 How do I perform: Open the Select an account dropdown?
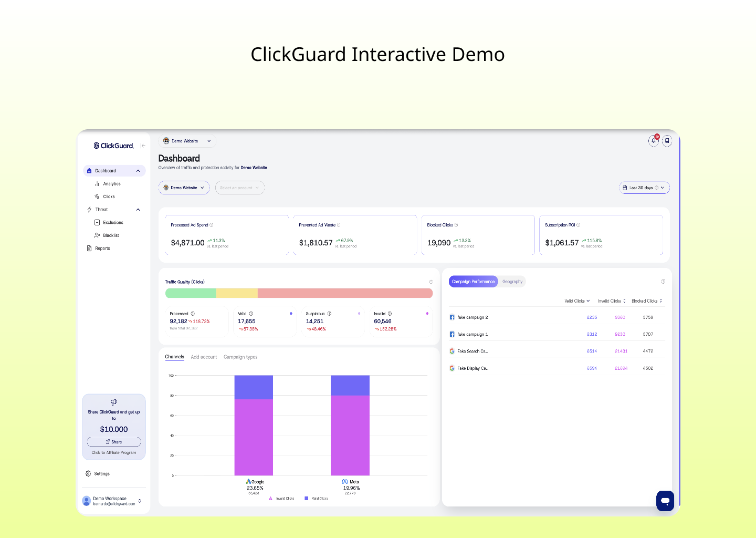coord(239,188)
